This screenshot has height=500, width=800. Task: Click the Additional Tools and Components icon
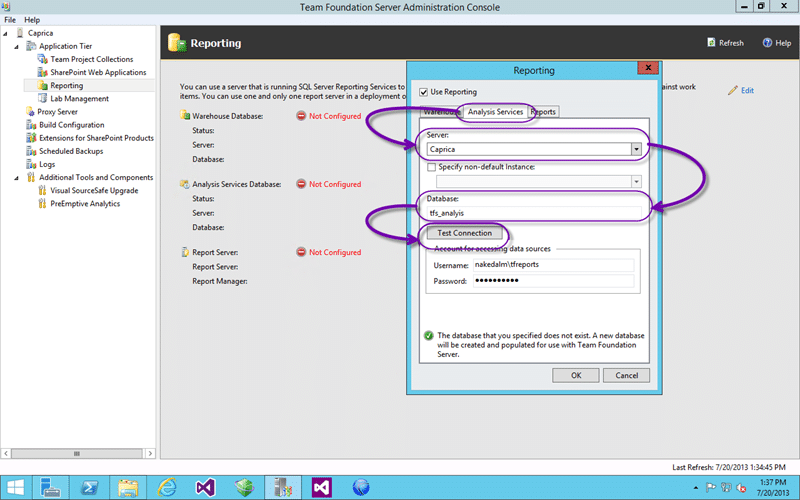pyautogui.click(x=31, y=177)
